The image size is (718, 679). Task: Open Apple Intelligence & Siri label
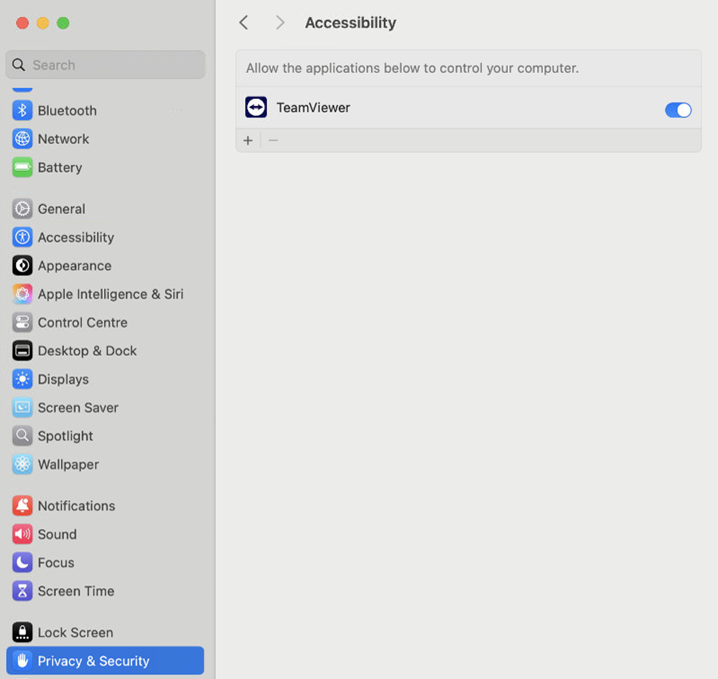tap(110, 294)
